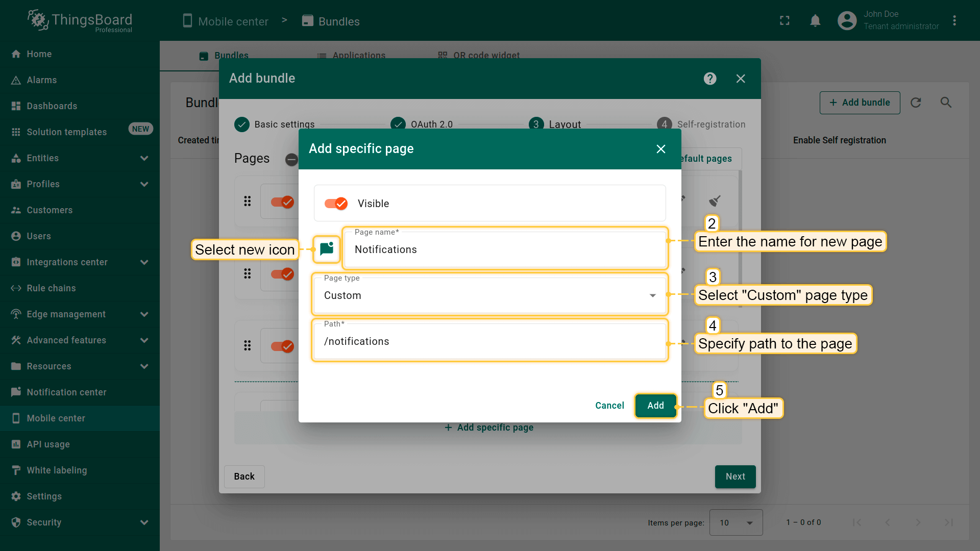Image resolution: width=980 pixels, height=551 pixels.
Task: Open Items per page dropdown
Action: point(736,522)
